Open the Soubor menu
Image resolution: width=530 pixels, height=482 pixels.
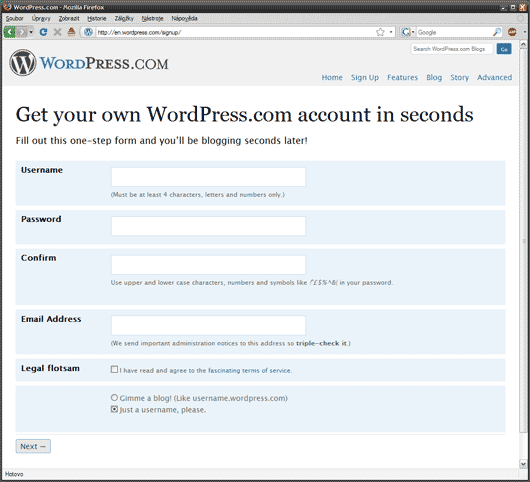tap(15, 19)
